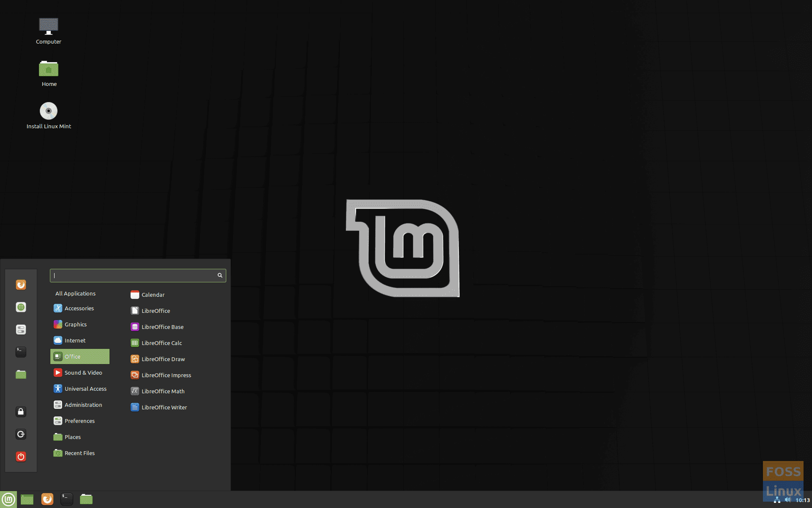The height and width of the screenshot is (508, 812).
Task: Click the red Quit power icon
Action: tap(21, 456)
